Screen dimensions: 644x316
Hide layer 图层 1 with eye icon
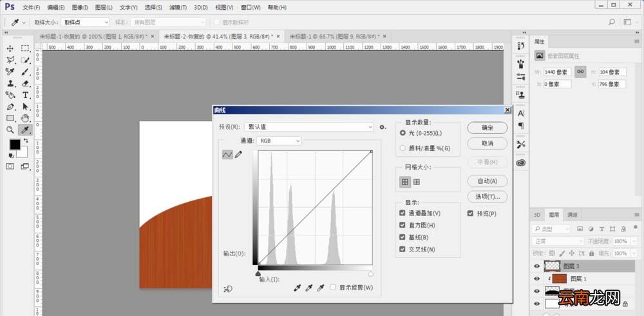point(536,279)
